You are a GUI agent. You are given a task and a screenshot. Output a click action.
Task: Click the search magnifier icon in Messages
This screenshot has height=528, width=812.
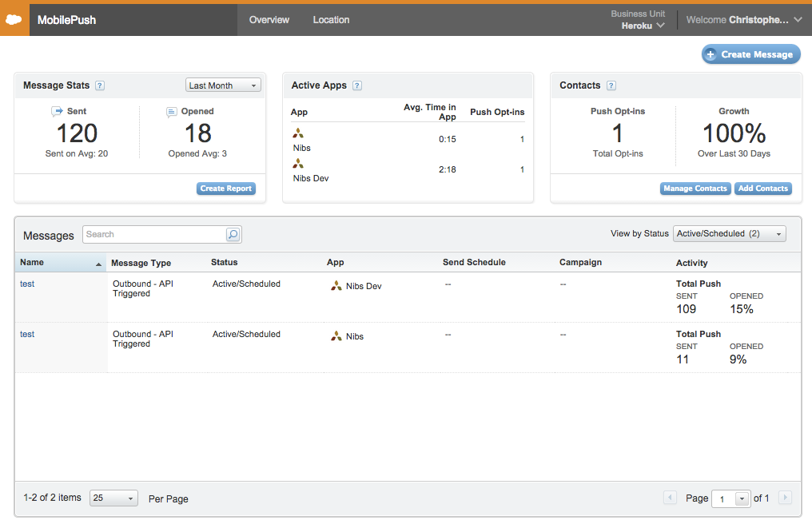tap(233, 235)
